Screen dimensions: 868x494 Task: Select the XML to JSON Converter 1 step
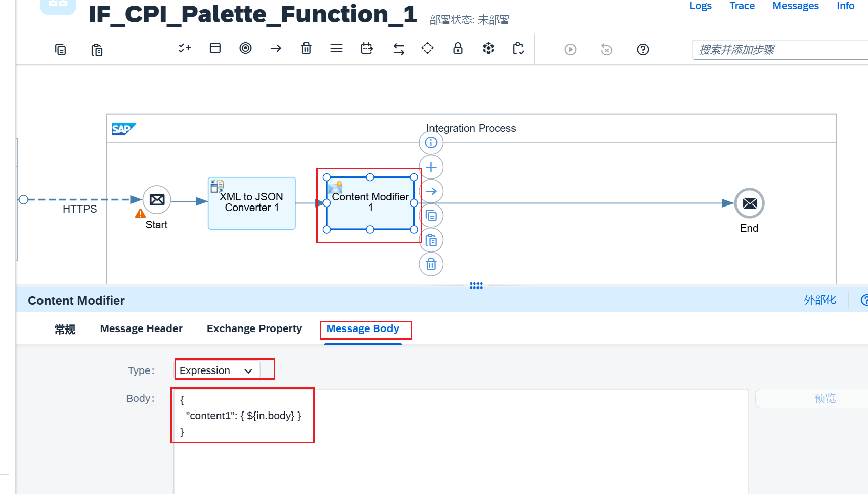click(x=251, y=202)
